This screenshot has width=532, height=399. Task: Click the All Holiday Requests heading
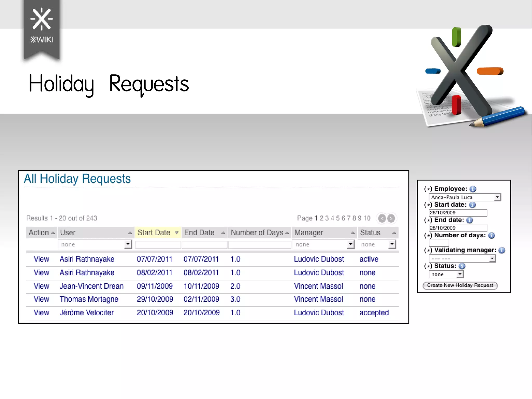(x=77, y=179)
